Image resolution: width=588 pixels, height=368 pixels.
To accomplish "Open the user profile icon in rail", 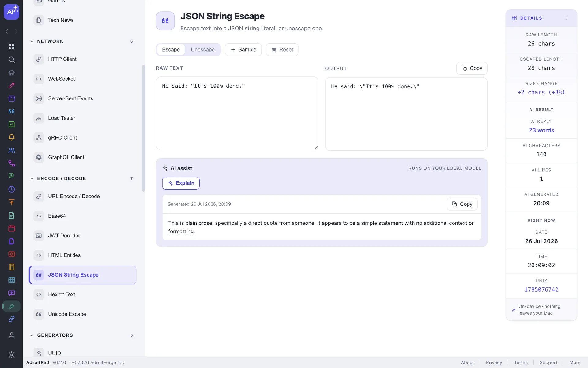I will click(11, 335).
